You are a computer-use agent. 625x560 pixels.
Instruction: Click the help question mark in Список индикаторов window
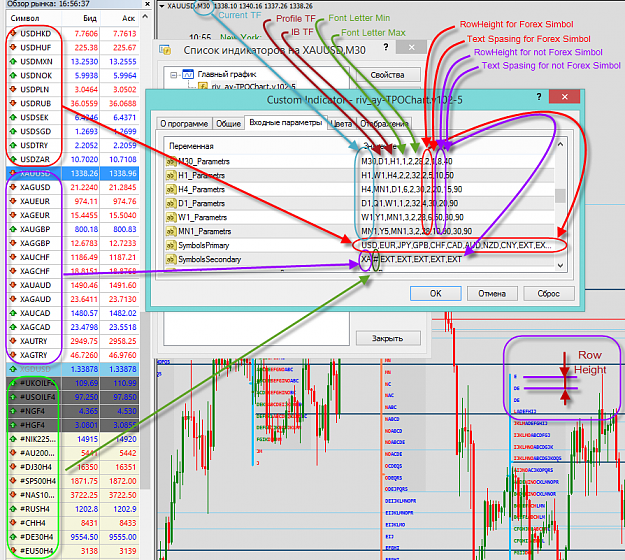click(386, 47)
